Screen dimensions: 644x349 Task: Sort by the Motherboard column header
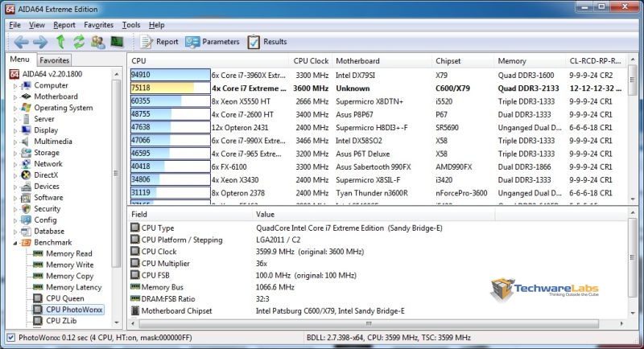pyautogui.click(x=382, y=60)
